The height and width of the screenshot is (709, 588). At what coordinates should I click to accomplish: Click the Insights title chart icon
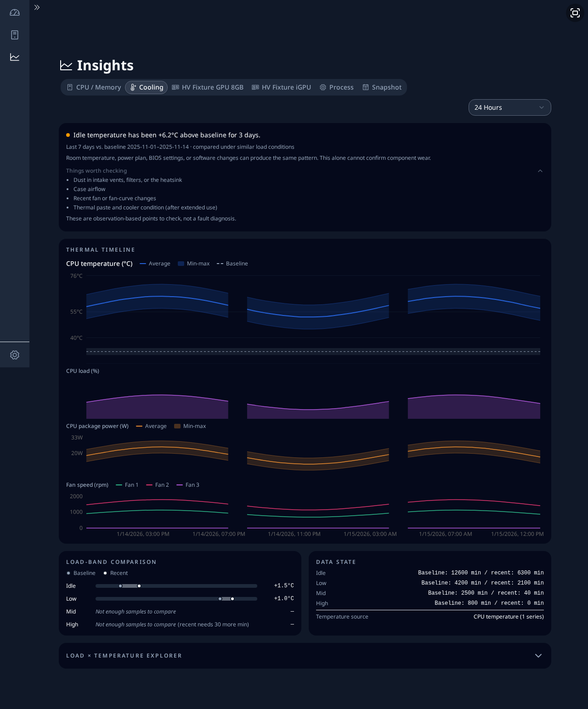pyautogui.click(x=66, y=66)
